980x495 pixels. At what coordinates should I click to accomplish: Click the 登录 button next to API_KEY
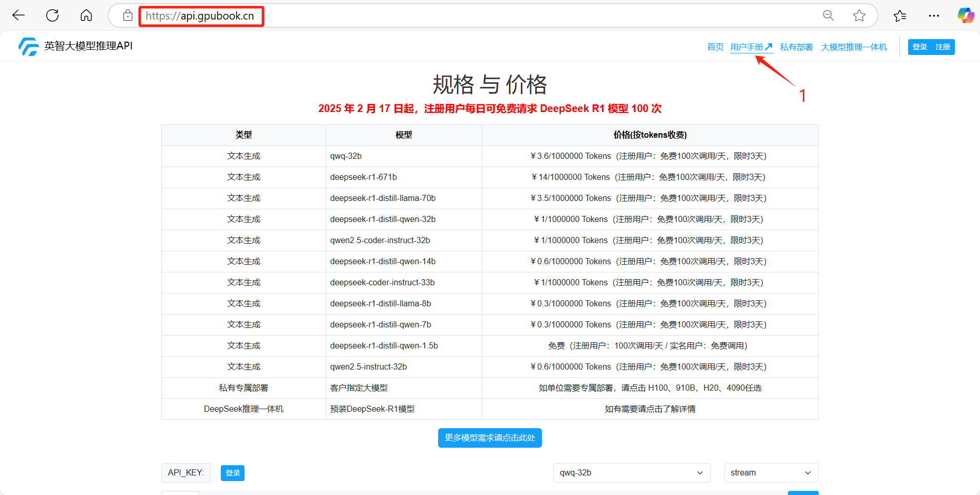click(233, 473)
